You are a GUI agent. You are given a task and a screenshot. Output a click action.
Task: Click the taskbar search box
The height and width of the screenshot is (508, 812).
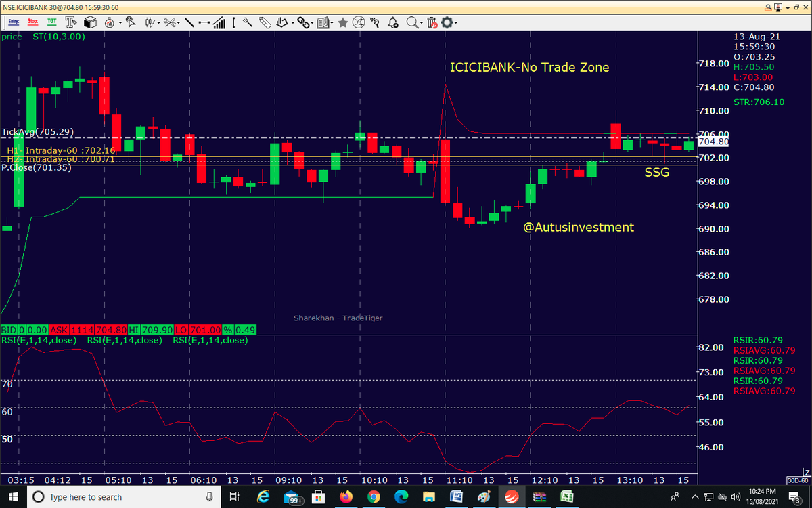(124, 496)
